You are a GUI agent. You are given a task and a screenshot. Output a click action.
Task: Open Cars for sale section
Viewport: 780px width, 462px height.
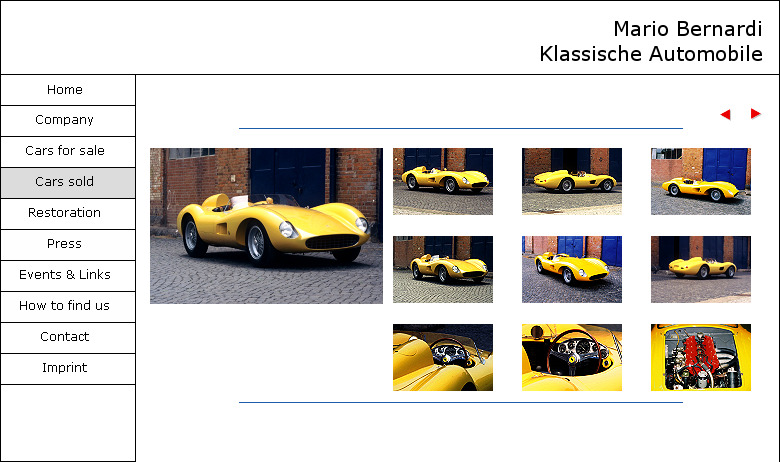[68, 152]
